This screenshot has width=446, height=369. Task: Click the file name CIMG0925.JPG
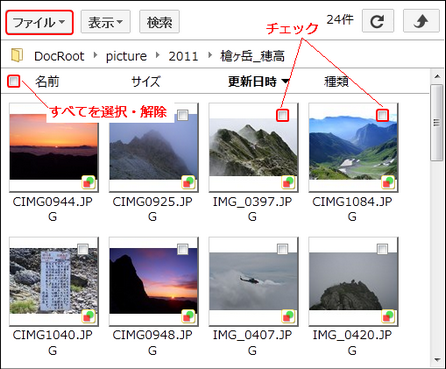tap(152, 209)
